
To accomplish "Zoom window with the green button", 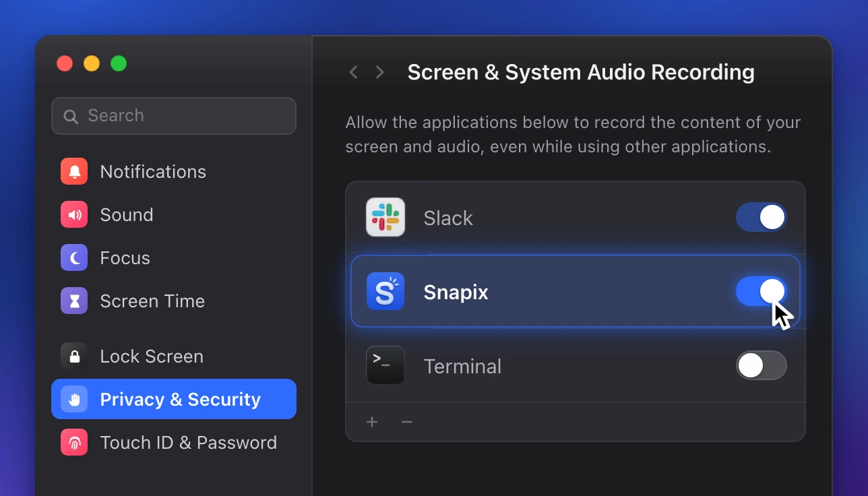I will point(119,63).
